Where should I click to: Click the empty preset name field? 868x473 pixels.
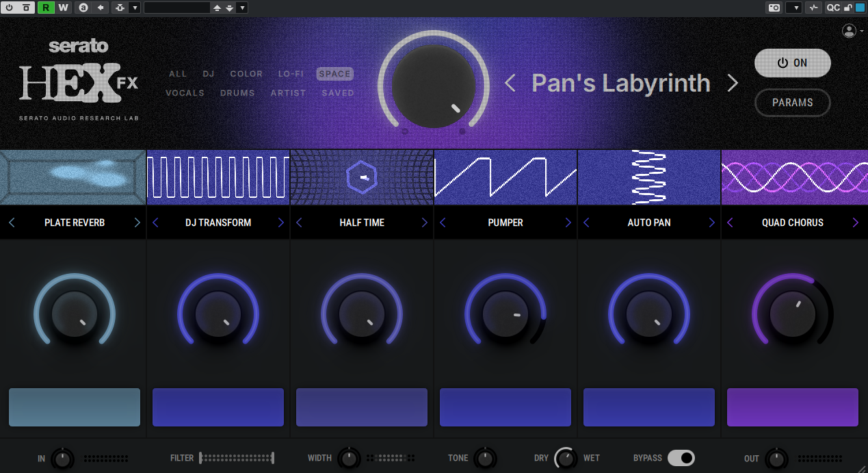click(x=177, y=8)
